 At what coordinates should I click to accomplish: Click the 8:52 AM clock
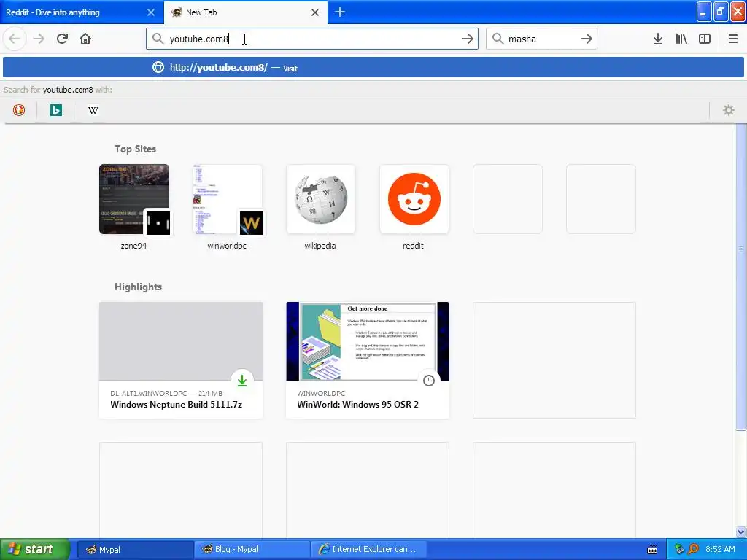click(720, 549)
